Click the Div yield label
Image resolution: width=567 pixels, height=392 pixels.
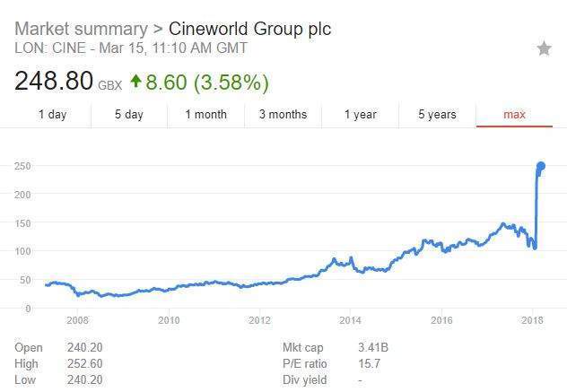[303, 379]
